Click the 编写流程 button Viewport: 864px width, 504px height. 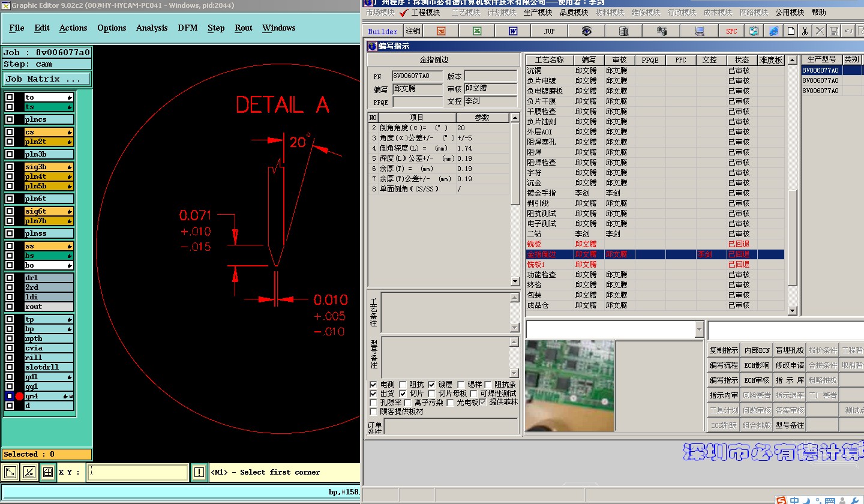click(x=724, y=365)
